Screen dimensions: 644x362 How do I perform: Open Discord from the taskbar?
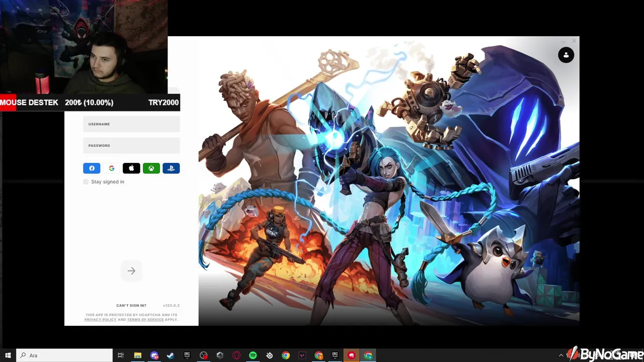coord(154,355)
